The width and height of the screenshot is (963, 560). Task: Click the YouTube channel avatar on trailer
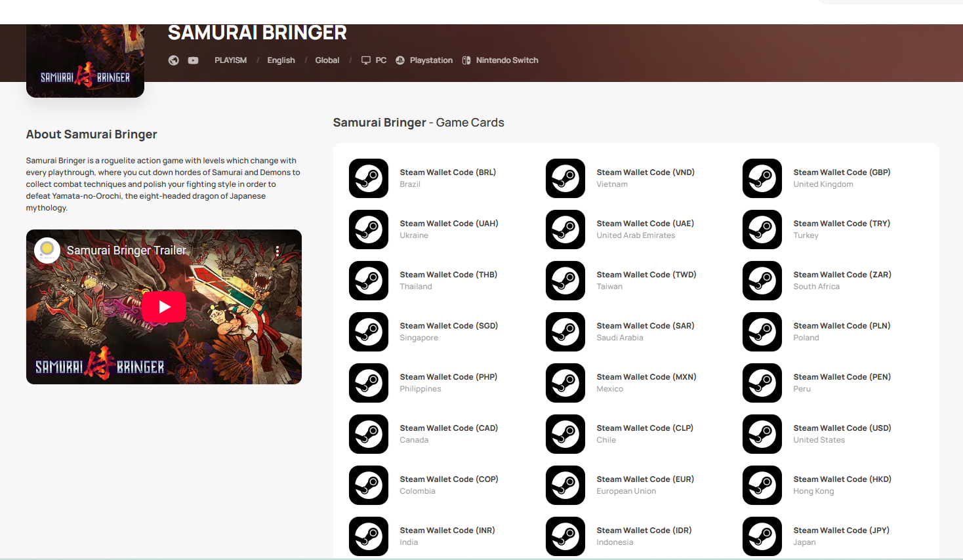47,250
